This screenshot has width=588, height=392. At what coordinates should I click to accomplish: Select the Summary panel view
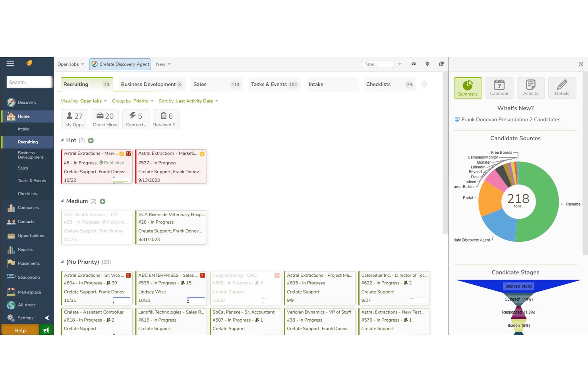tap(468, 88)
